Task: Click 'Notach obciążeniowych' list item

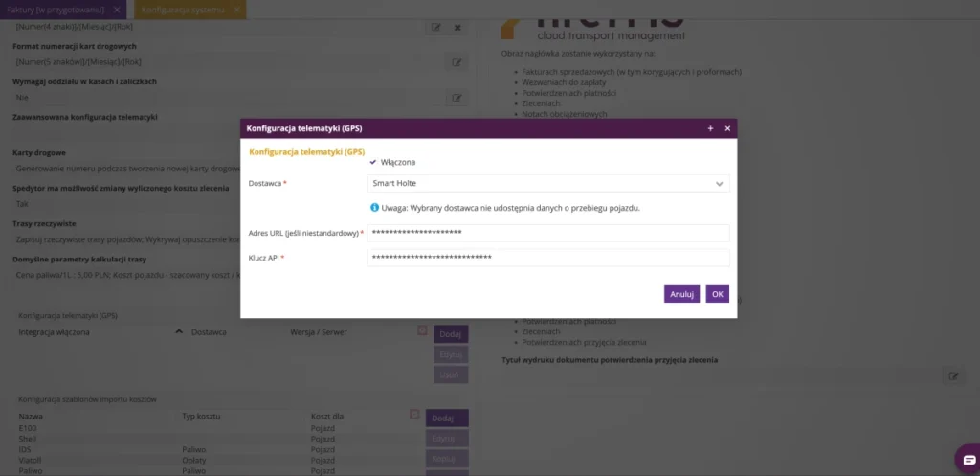Action: 565,114
